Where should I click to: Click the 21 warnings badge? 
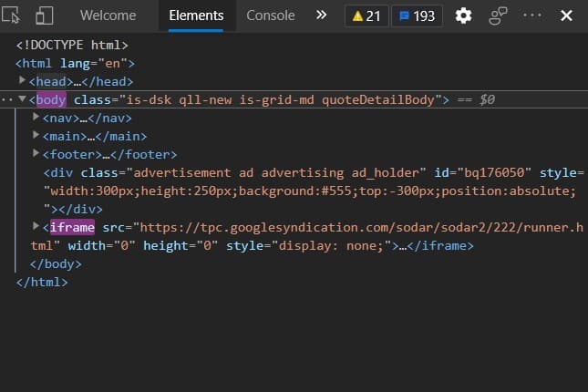point(365,15)
